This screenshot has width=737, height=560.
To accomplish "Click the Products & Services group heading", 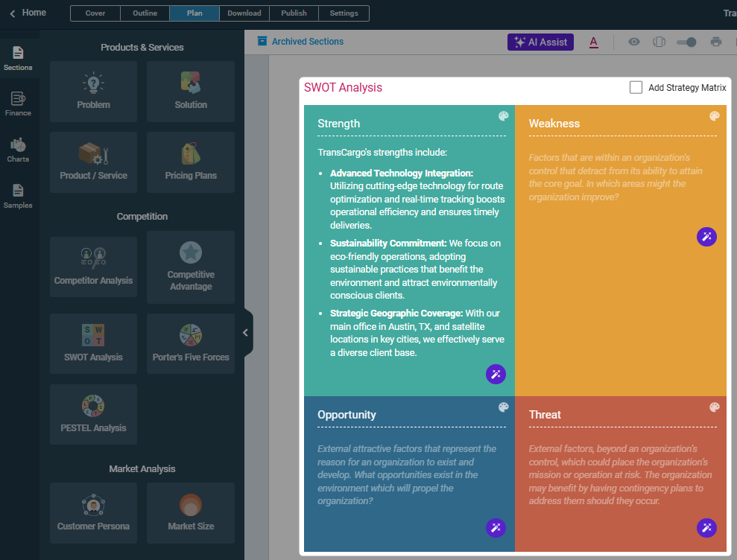I will 142,48.
